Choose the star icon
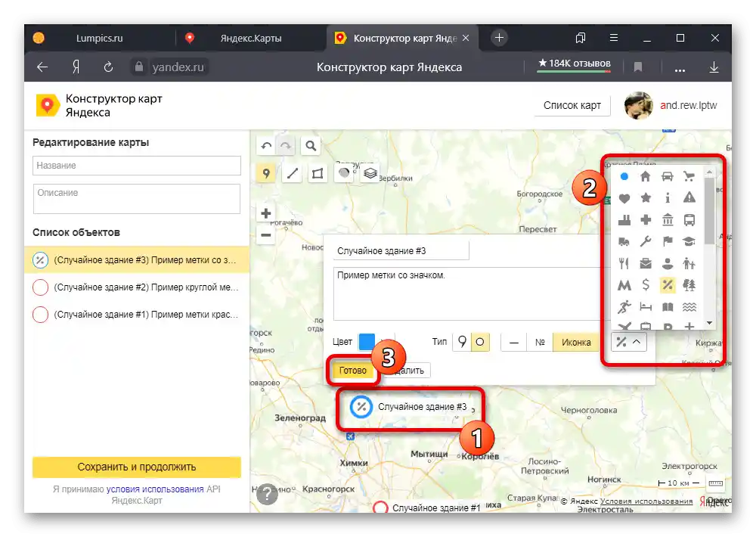Image resolution: width=756 pixels, height=537 pixels. pyautogui.click(x=646, y=198)
